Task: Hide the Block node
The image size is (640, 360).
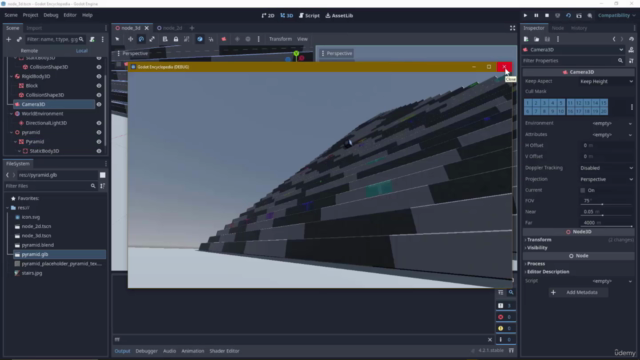Action: tap(99, 86)
